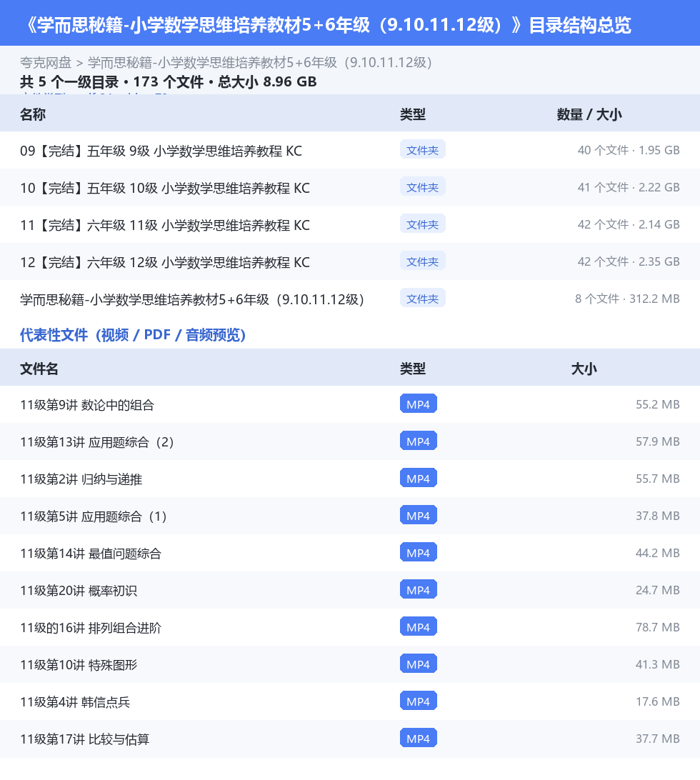This screenshot has width=700, height=780.
Task: Click the 57.9 MB size value
Action: 658,441
